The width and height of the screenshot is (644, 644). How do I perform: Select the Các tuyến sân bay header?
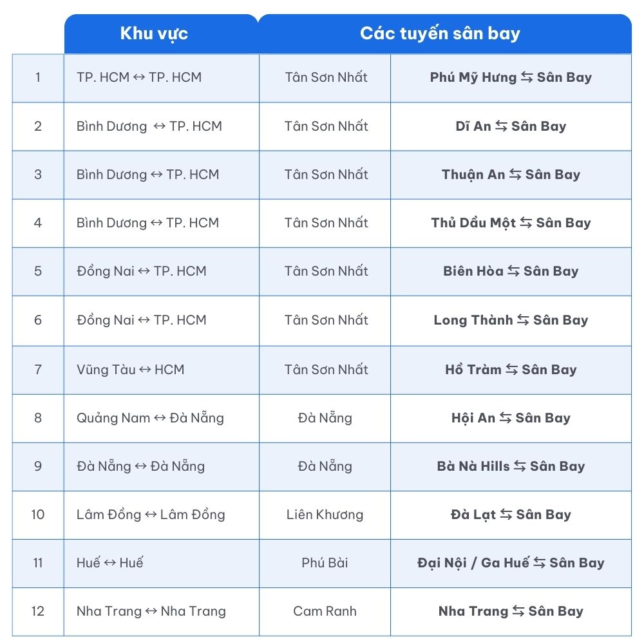[440, 33]
